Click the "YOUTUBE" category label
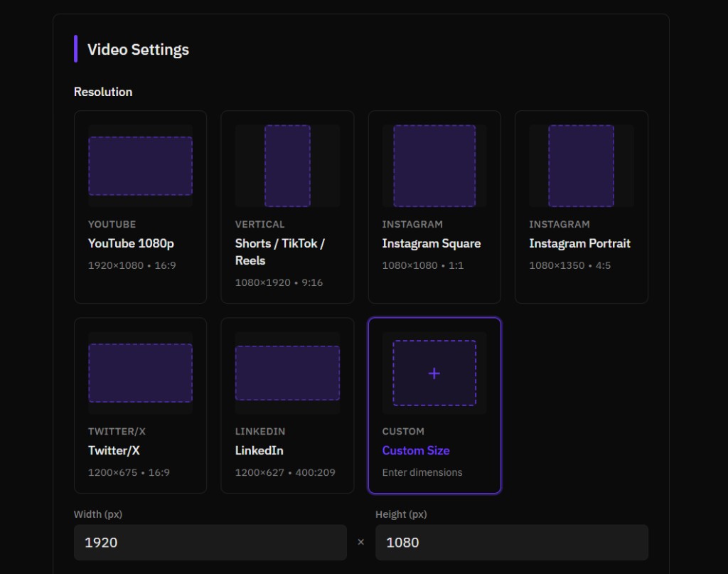 coord(112,224)
